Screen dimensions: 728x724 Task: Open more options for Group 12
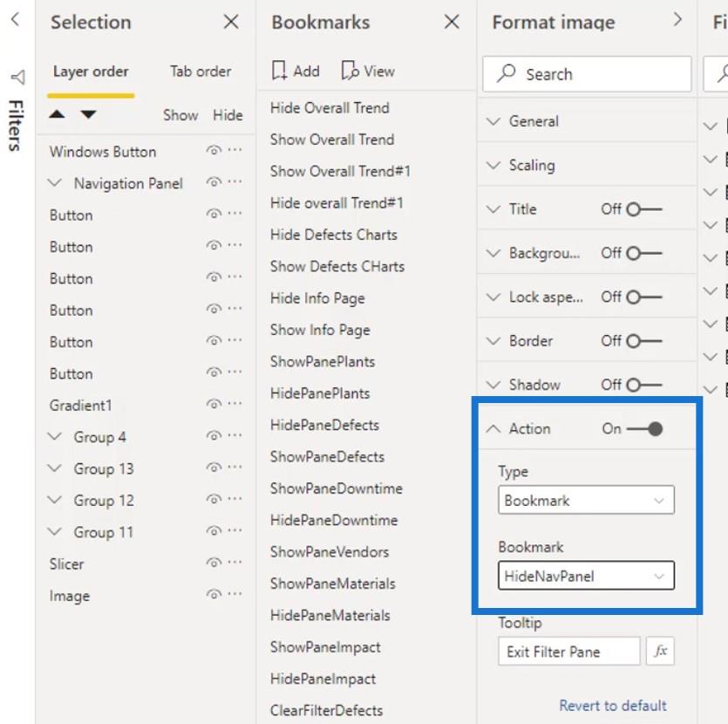(x=235, y=499)
